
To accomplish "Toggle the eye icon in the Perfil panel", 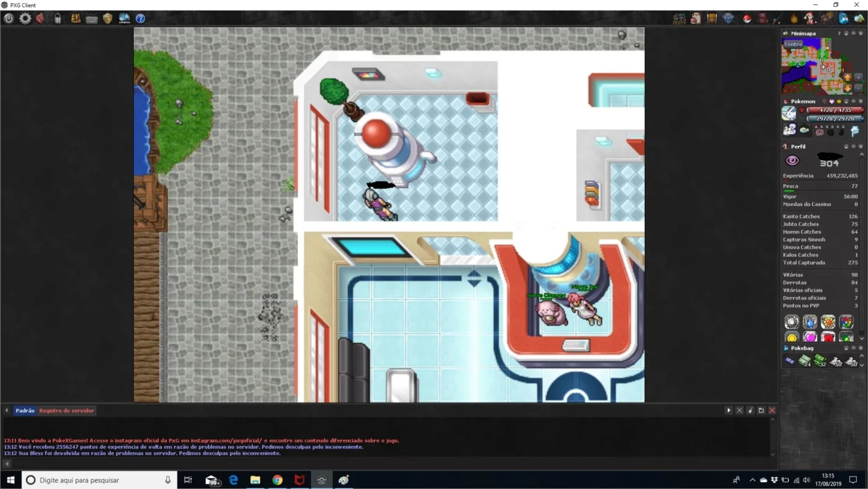I will point(792,161).
